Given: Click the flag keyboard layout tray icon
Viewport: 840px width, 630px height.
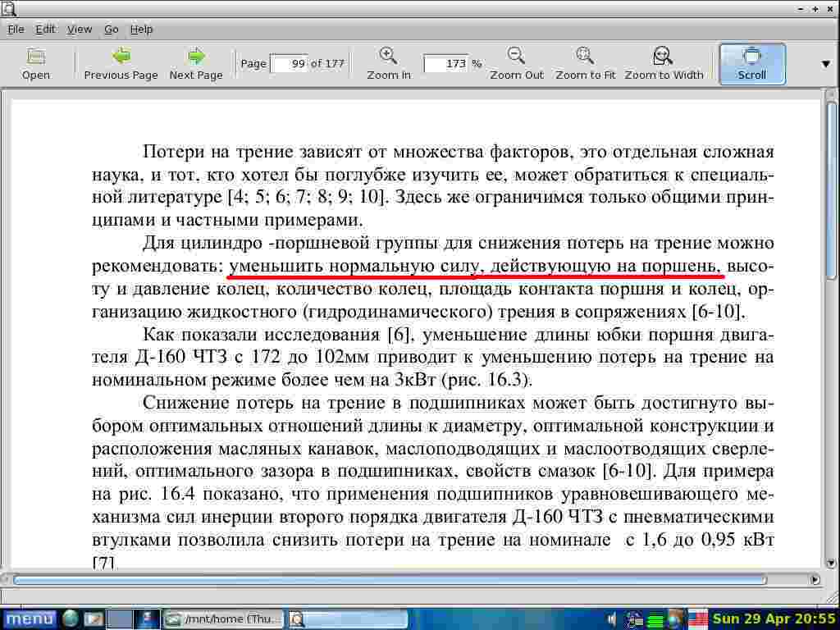Looking at the screenshot, I should [697, 620].
